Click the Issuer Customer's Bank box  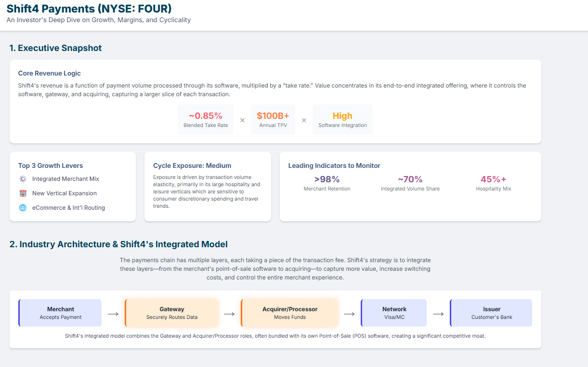point(491,313)
